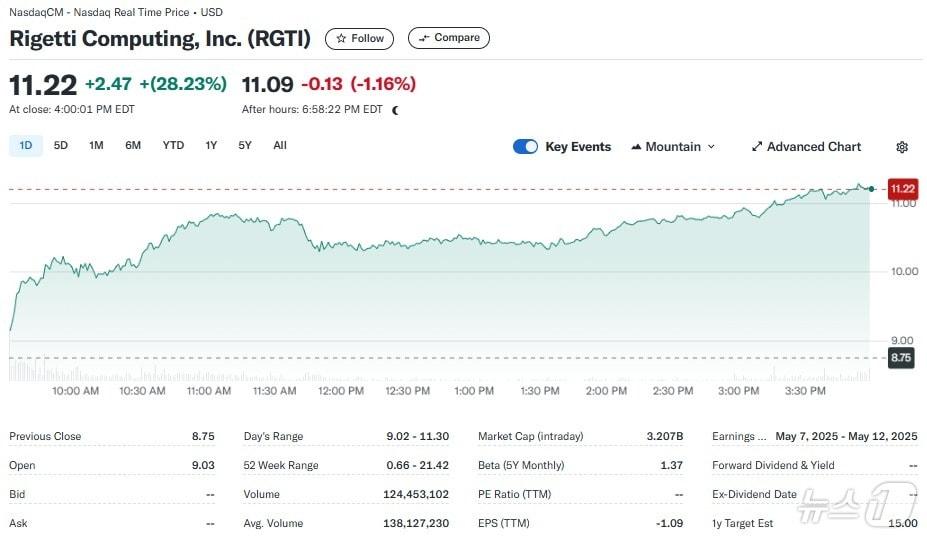Screen dimensions: 927x539
Task: Click the Advanced Chart expand icon
Action: coord(757,147)
